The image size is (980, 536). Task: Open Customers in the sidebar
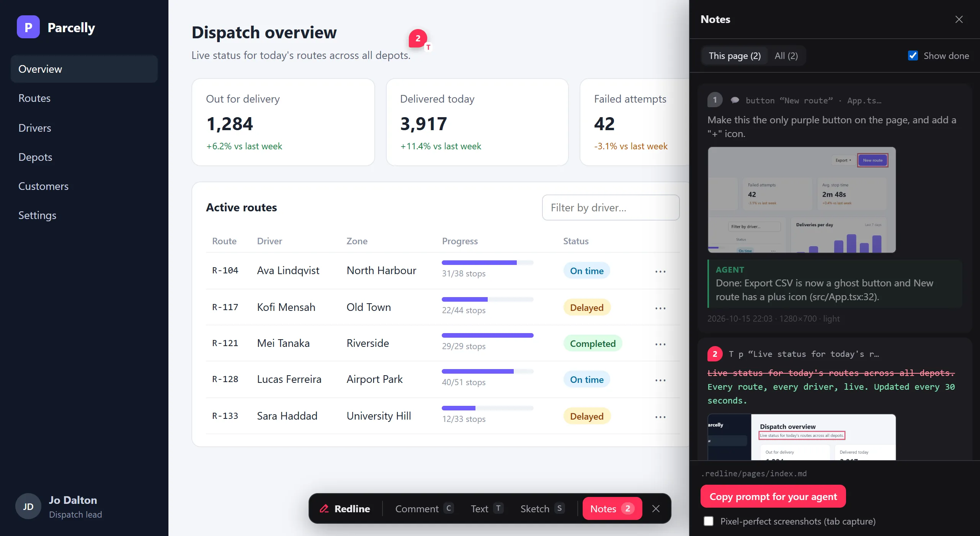[x=84, y=186]
